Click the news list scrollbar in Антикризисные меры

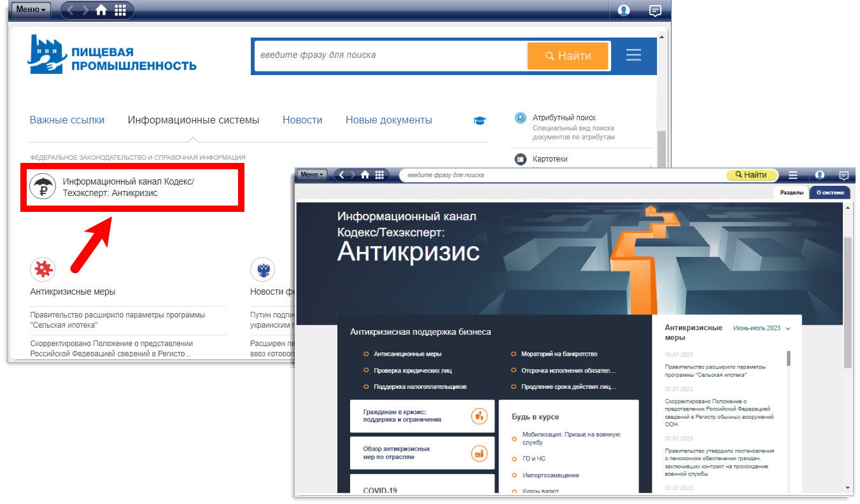789,358
